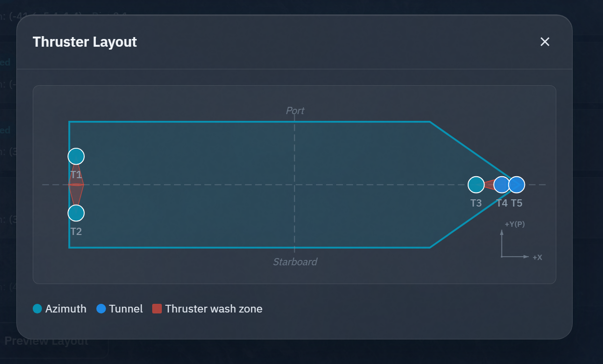Click the Azimuth legend text
Viewport: 603px width, 364px height.
pyautogui.click(x=66, y=309)
